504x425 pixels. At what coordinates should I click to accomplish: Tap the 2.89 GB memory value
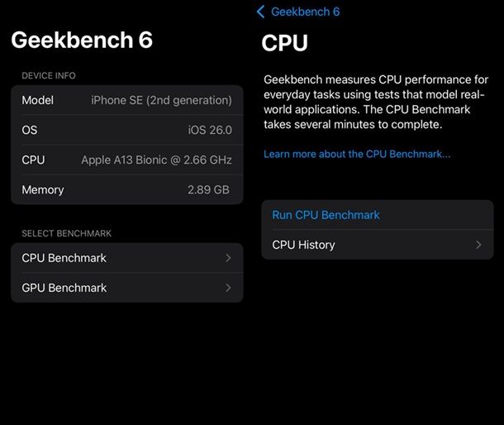pos(208,189)
